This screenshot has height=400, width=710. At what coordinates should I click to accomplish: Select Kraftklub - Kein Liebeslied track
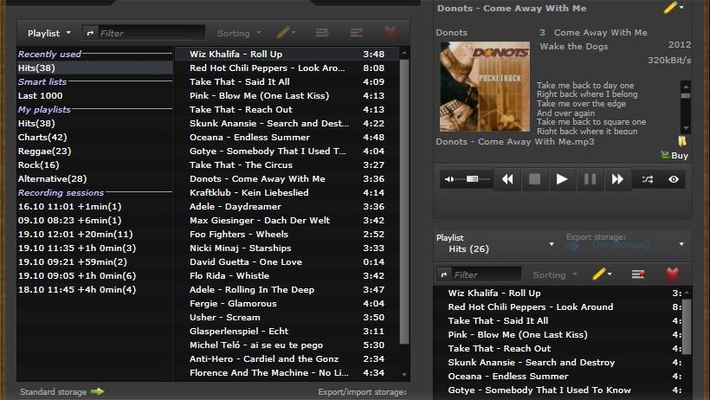tap(287, 193)
